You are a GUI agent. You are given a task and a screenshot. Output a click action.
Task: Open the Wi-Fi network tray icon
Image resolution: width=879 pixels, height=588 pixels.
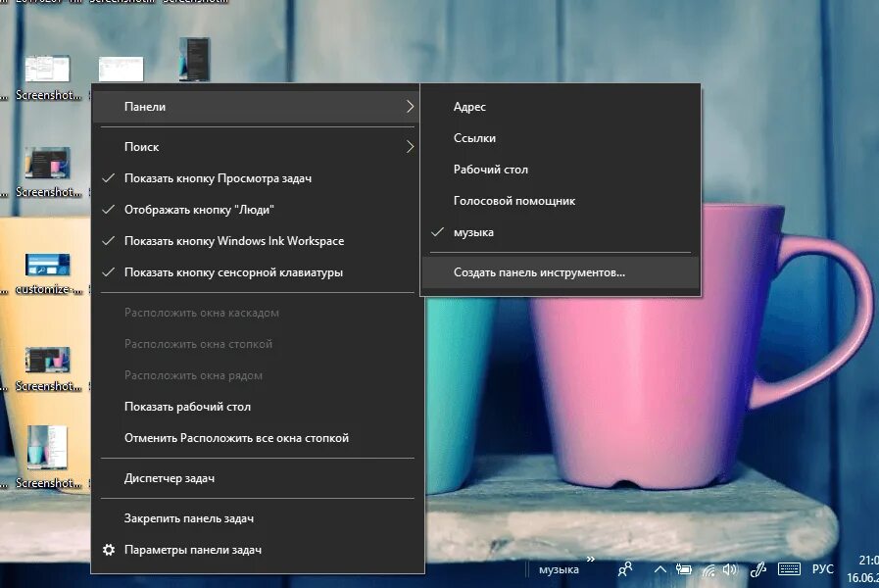tap(708, 570)
